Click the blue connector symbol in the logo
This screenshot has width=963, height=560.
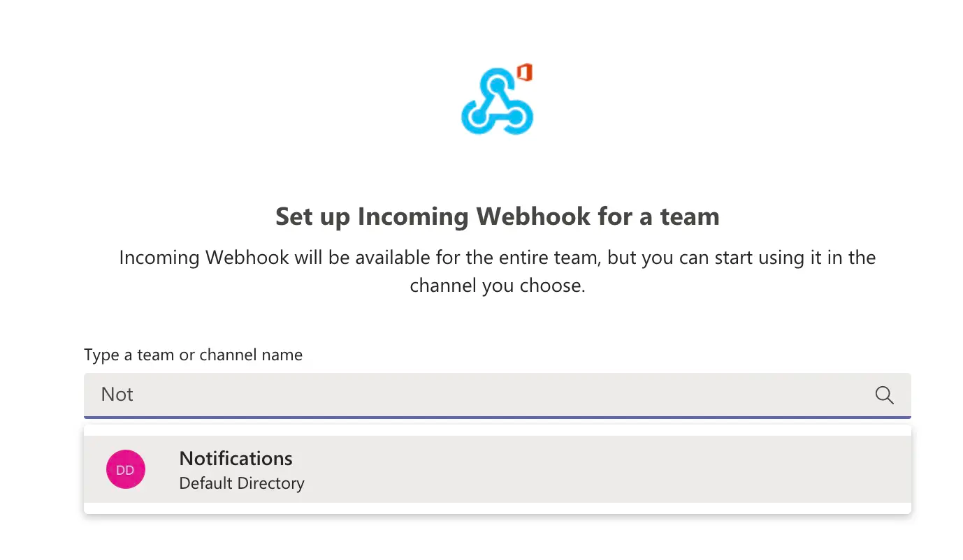(x=493, y=105)
